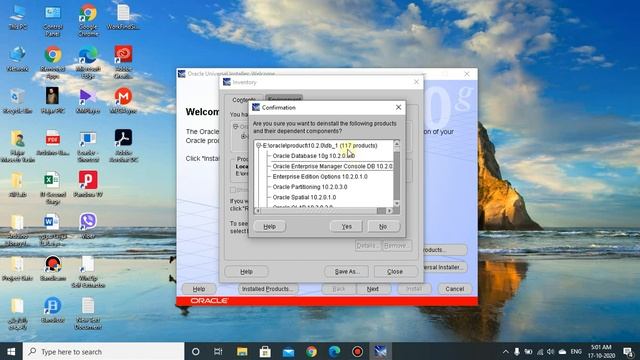640x360 pixels.
Task: Click Installed Products button in Oracle Installer
Action: [268, 289]
